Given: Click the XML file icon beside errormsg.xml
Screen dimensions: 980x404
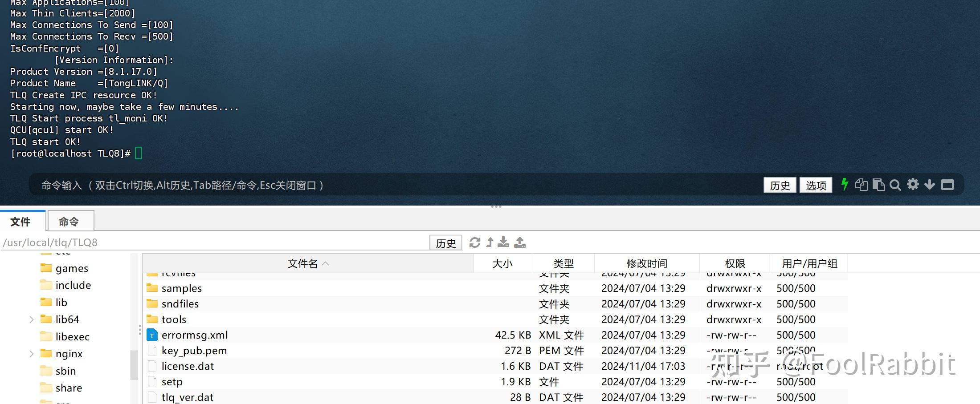Looking at the screenshot, I should tap(152, 335).
